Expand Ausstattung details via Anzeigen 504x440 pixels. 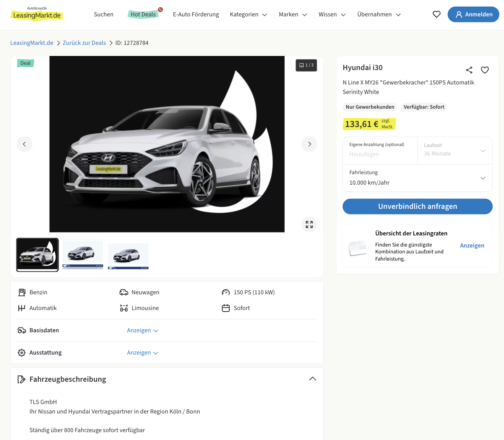[142, 353]
